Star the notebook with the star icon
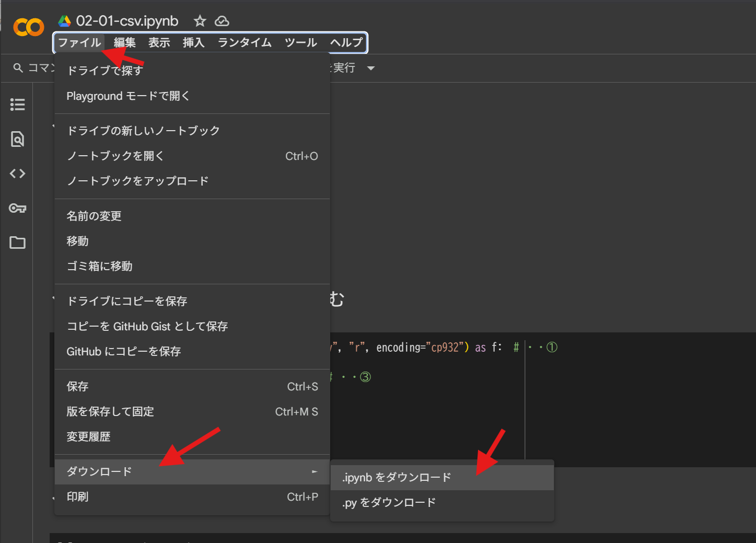This screenshot has width=756, height=543. (200, 21)
